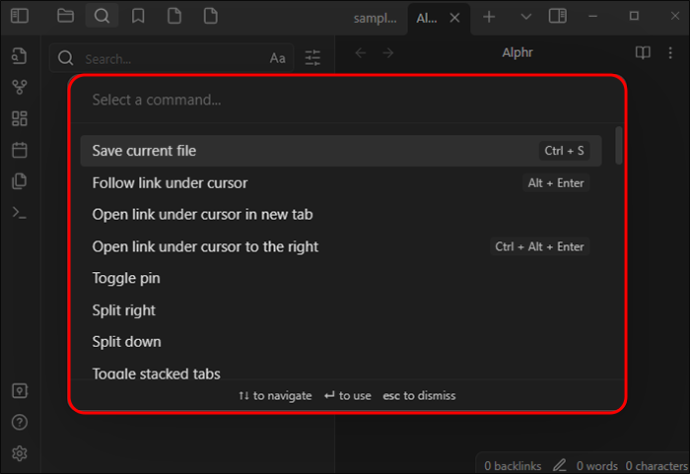Choose Follow link under cursor command
690x474 pixels.
(341, 183)
